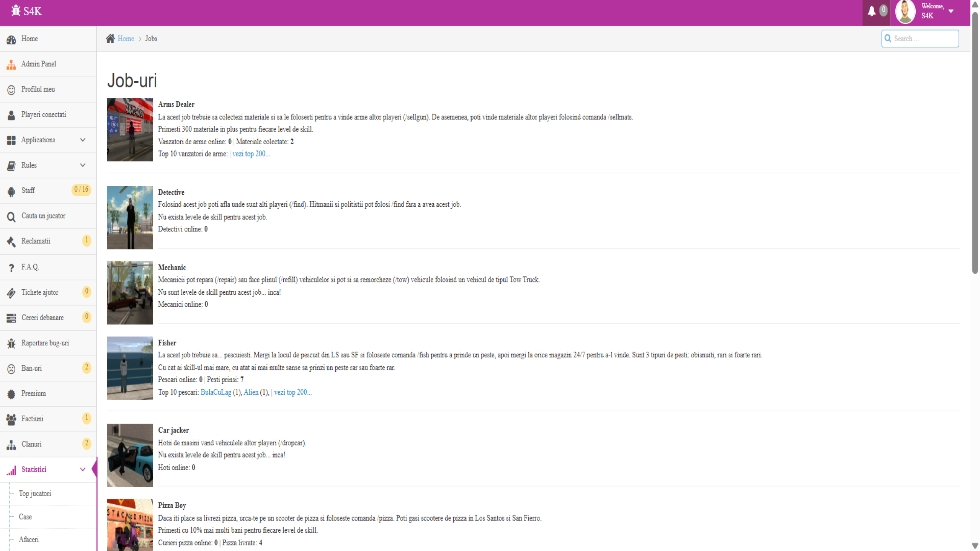Open the Welcome S4K user dropdown
Screen dimensions: 980x551
(951, 11)
